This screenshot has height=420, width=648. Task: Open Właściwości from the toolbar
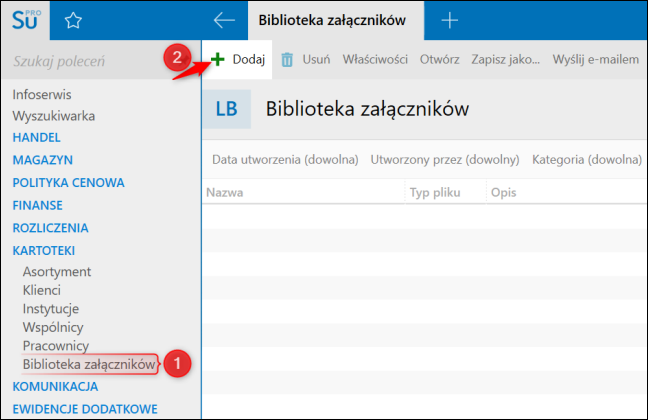(x=375, y=60)
